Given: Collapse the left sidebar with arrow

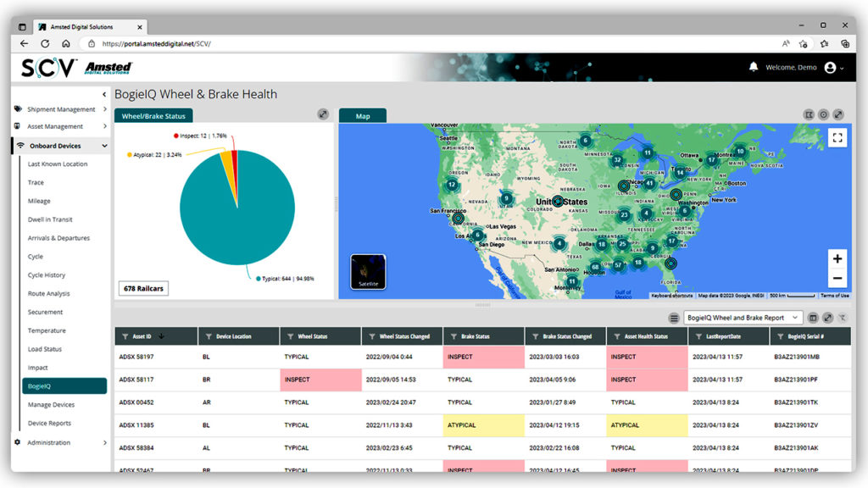Looking at the screenshot, I should coord(104,94).
